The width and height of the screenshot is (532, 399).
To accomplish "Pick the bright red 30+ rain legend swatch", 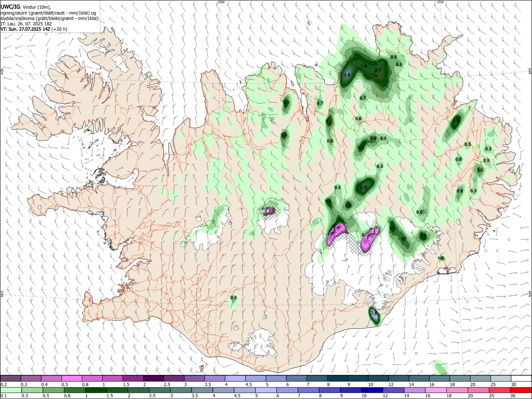I will [x=521, y=390].
